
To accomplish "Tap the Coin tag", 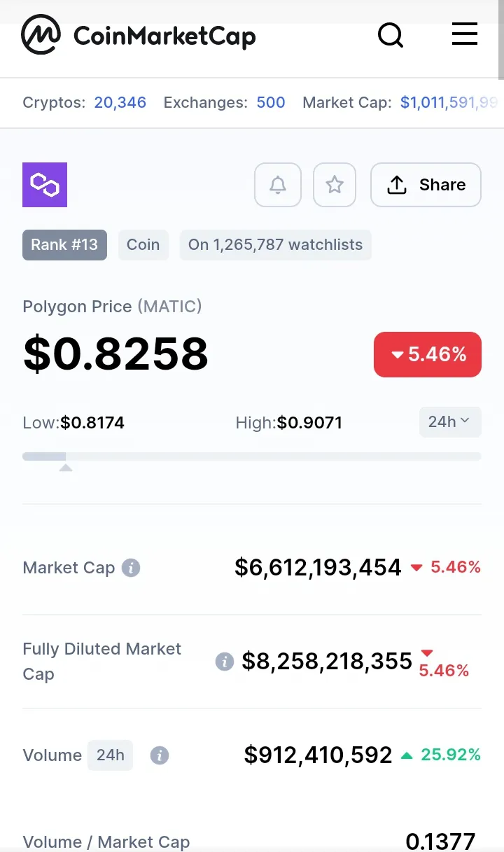I will point(143,245).
